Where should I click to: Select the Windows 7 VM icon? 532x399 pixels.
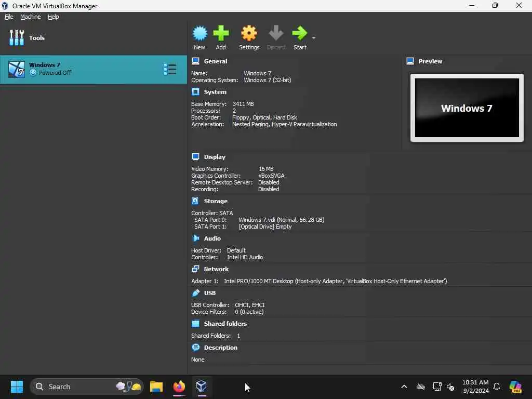(17, 69)
